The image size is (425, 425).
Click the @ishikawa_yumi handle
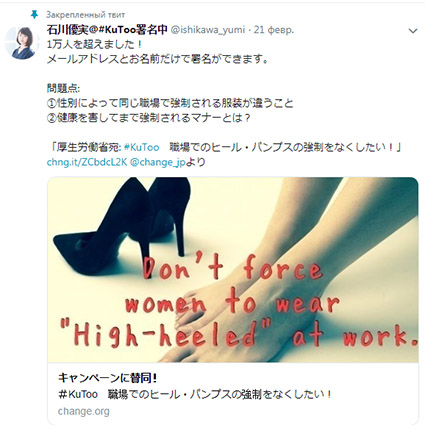point(208,30)
